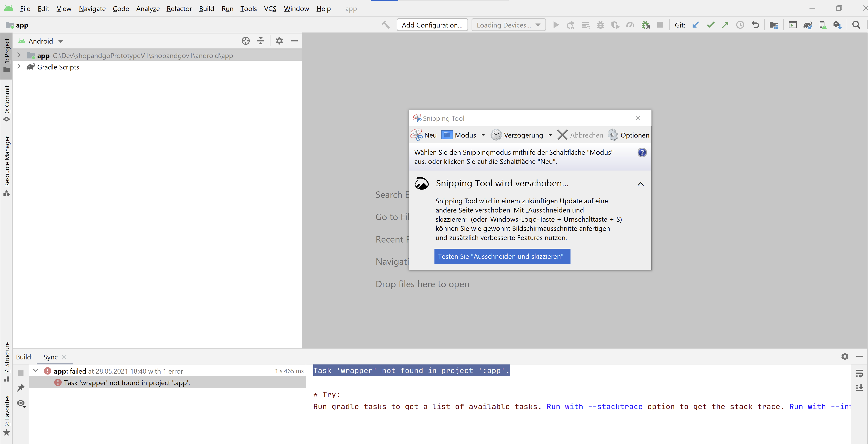Click the Pin Tab icon in Build panel
This screenshot has height=444, width=868.
[21, 388]
